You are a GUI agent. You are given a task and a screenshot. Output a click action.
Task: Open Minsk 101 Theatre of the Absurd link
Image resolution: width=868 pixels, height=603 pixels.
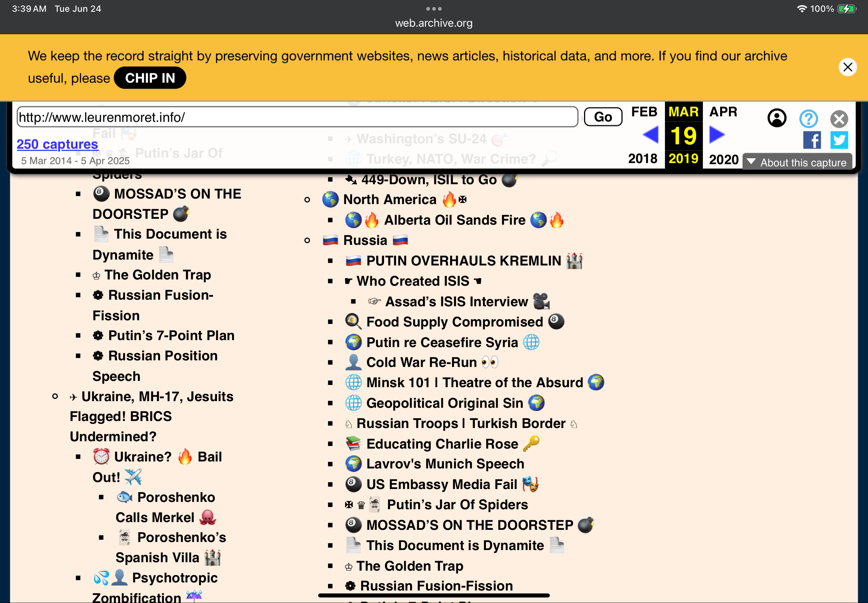tap(474, 383)
